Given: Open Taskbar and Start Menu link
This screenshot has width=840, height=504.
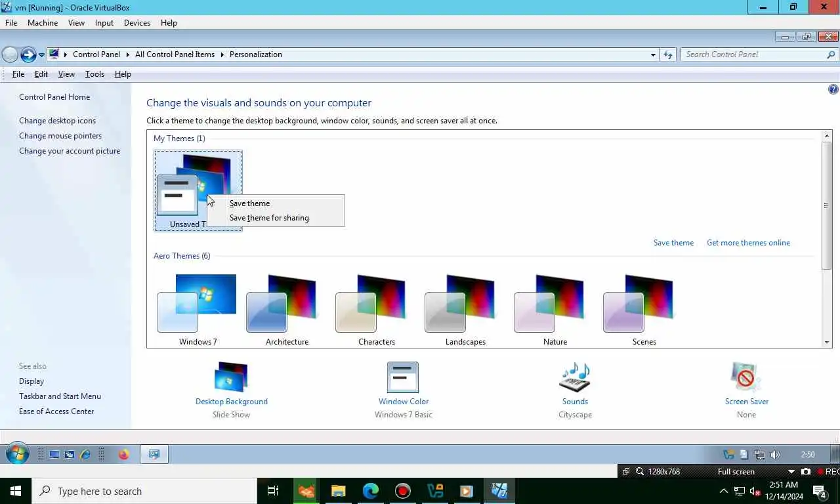Looking at the screenshot, I should [60, 396].
